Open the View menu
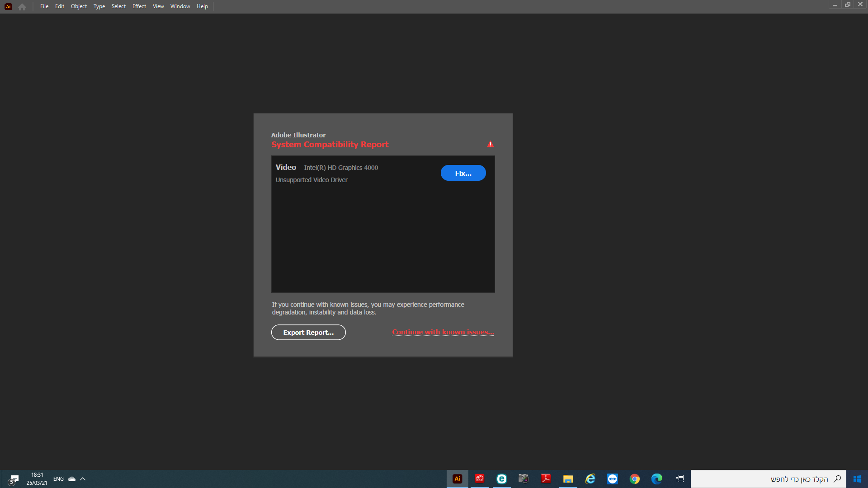 pyautogui.click(x=158, y=6)
